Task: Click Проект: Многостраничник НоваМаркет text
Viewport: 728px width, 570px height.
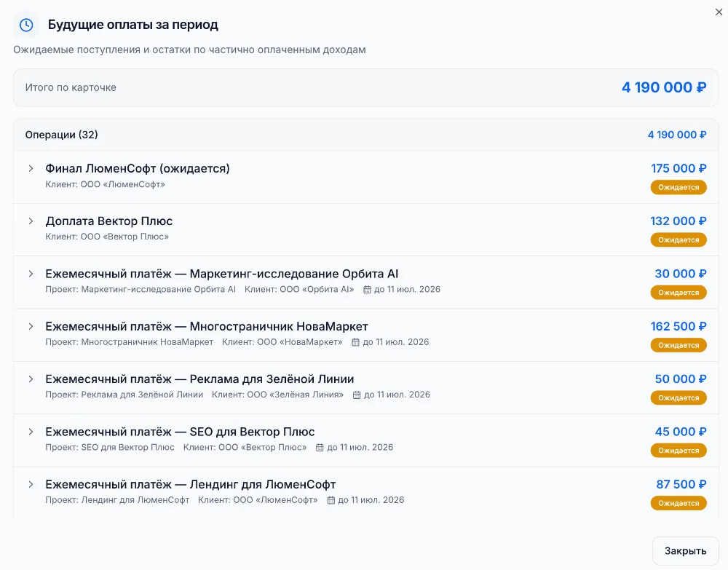Action: point(129,342)
